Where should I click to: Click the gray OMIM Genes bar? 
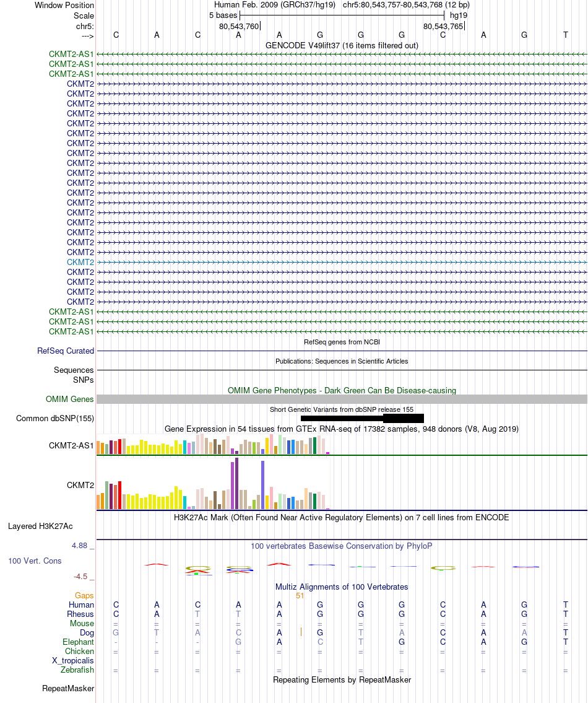[342, 399]
